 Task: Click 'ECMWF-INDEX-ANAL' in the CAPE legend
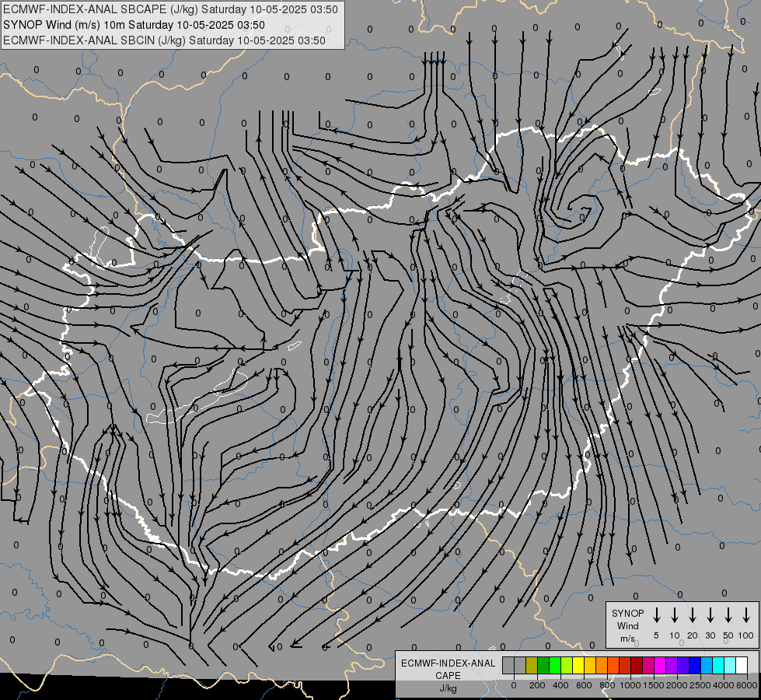[x=448, y=663]
